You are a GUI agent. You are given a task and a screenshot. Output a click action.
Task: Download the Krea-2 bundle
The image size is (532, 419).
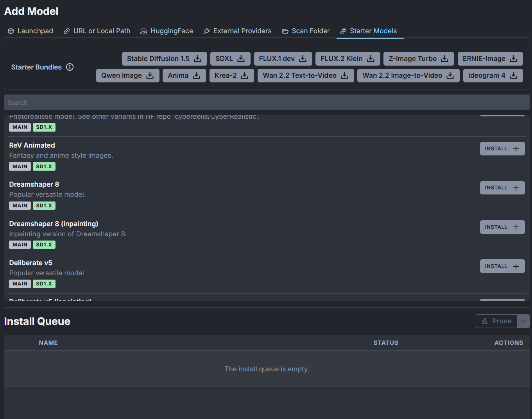(231, 75)
